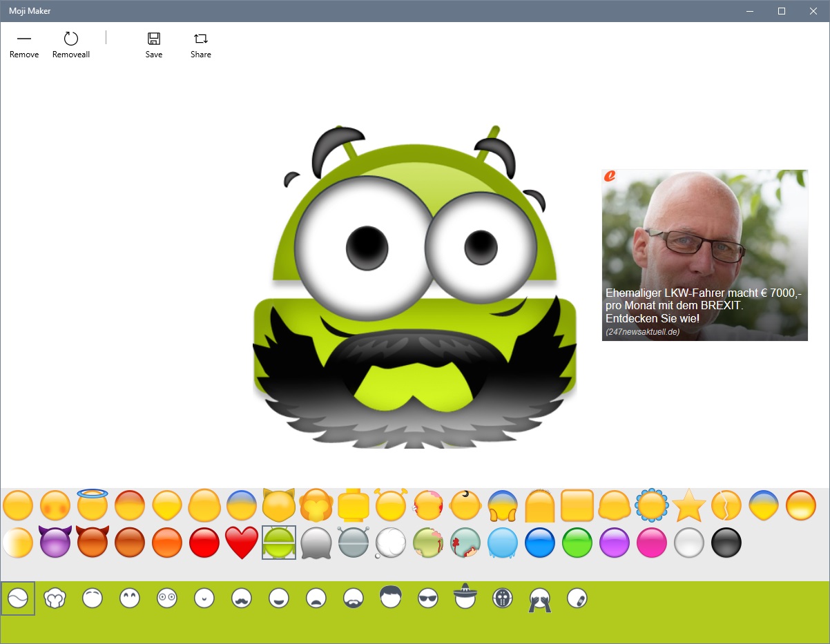
Task: Choose the sombrero hat face option
Action: click(x=465, y=598)
